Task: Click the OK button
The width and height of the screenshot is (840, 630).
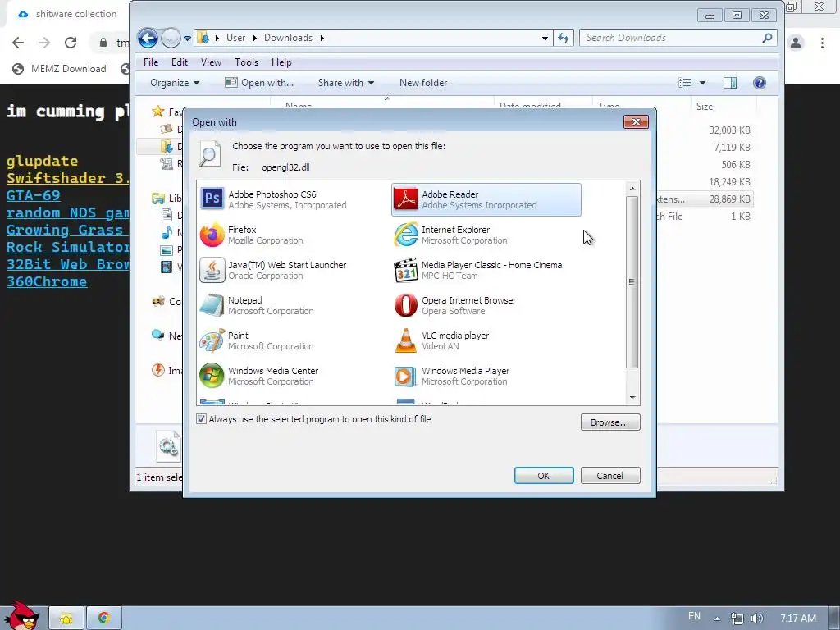Action: (x=544, y=475)
